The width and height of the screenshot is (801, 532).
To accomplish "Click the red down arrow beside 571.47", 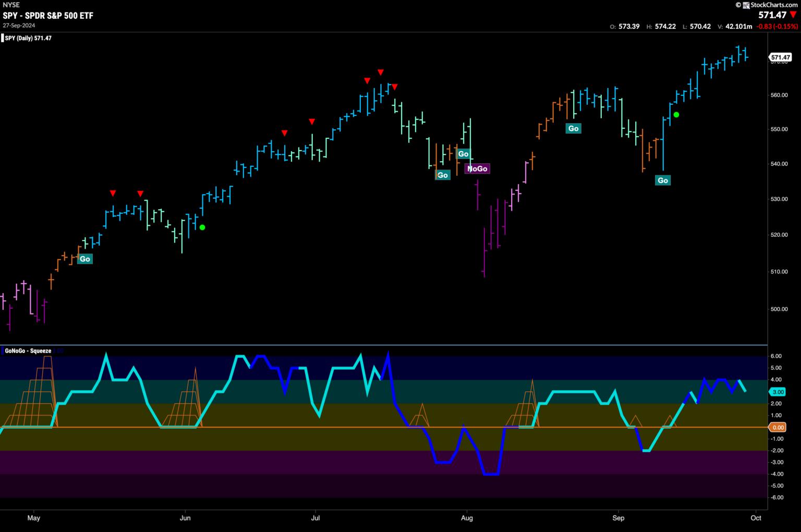I will click(793, 15).
